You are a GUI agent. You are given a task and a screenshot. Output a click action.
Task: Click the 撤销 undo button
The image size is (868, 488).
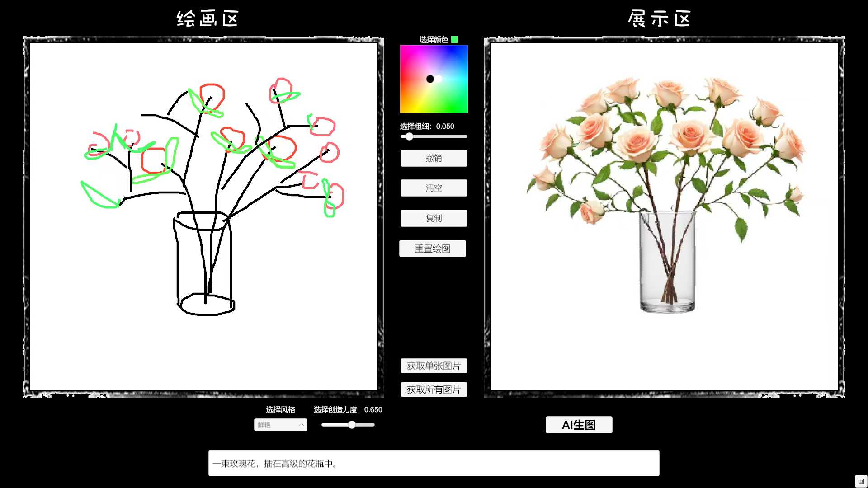point(434,158)
